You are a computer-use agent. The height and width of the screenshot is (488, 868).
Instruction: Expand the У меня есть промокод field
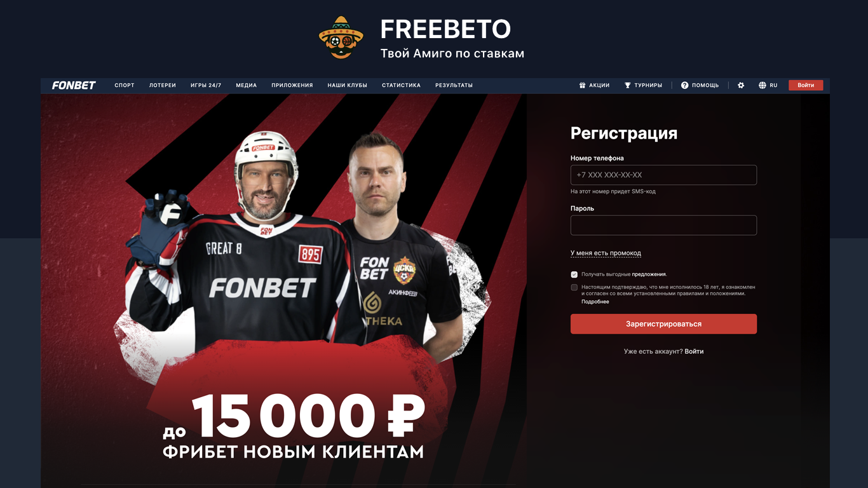606,253
